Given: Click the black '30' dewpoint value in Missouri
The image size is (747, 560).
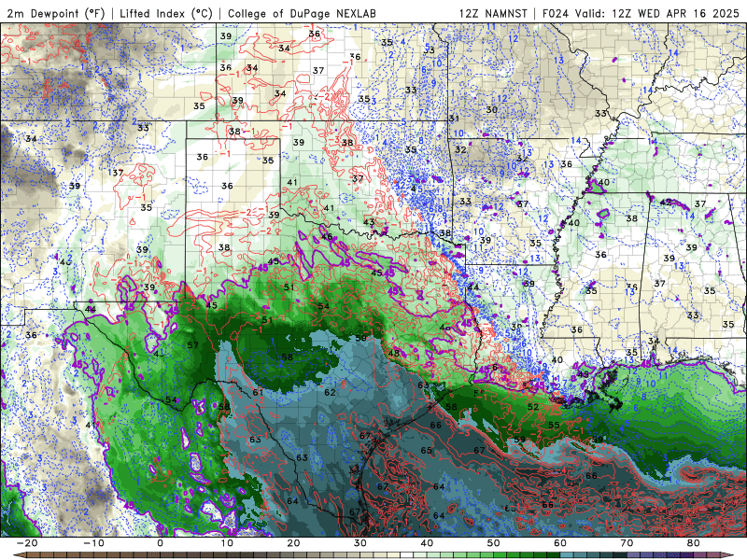Looking at the screenshot, I should (492, 109).
